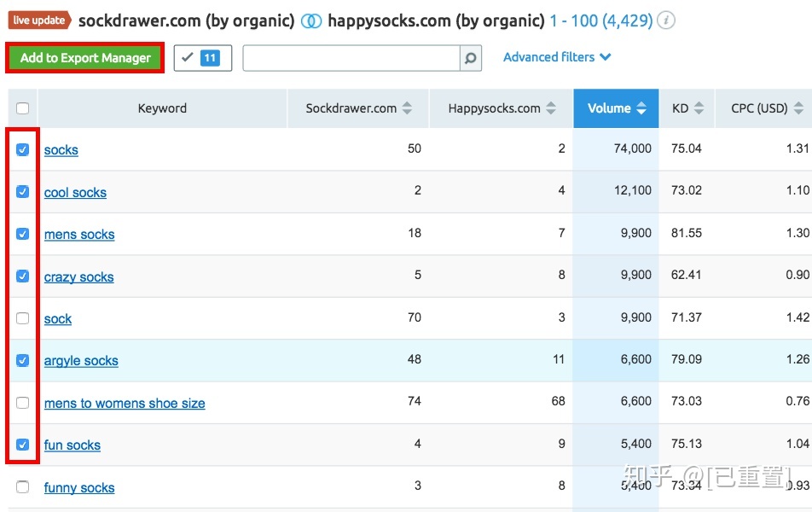The width and height of the screenshot is (812, 512).
Task: Check the funny socks checkbox
Action: [23, 486]
